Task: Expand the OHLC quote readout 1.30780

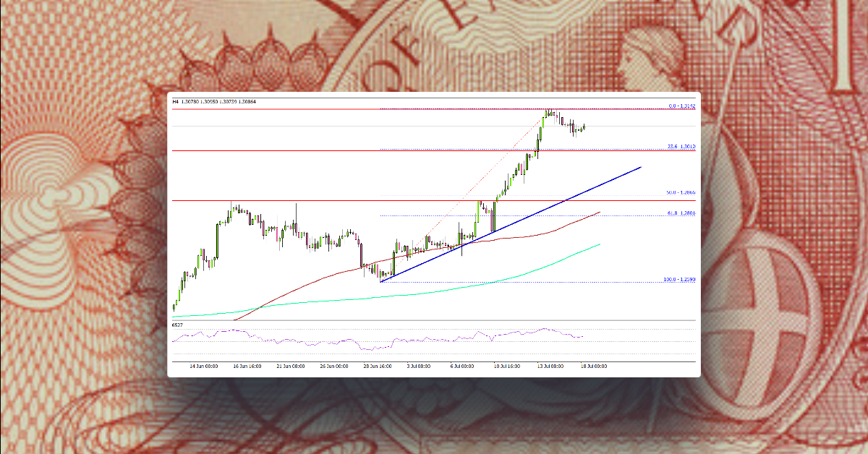Action: click(x=191, y=102)
